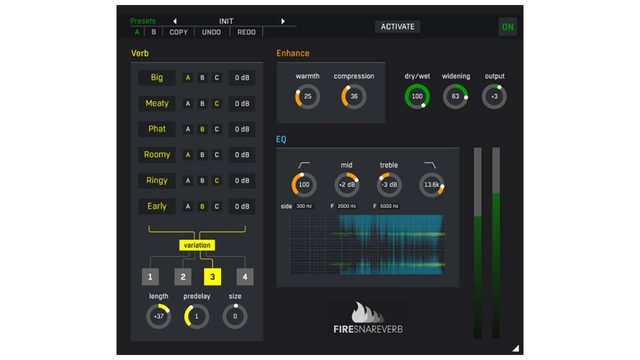Click the yellow variation button

tap(197, 245)
